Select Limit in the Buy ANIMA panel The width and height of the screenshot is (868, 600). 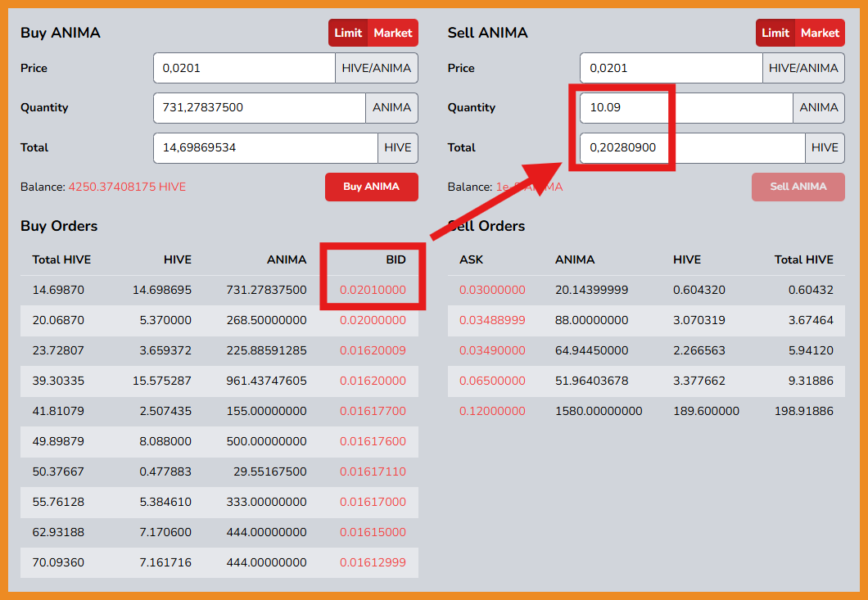click(348, 33)
